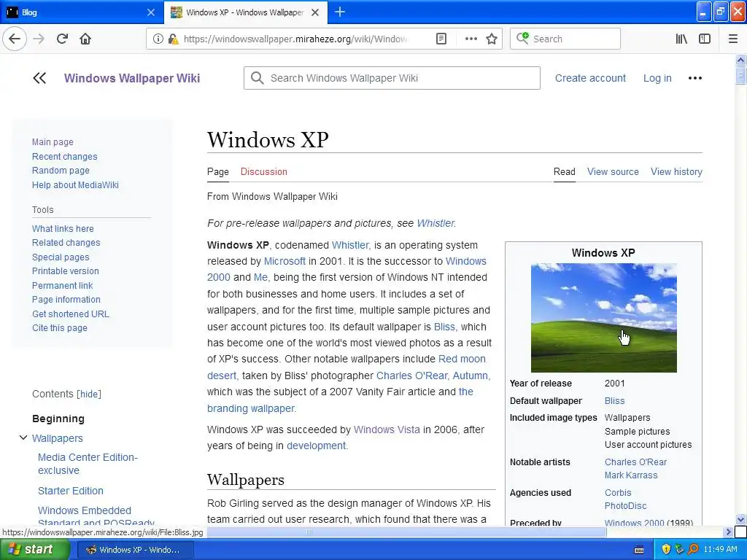Select the Windows XP taskbar window button
This screenshot has width=747, height=560.
pos(135,550)
